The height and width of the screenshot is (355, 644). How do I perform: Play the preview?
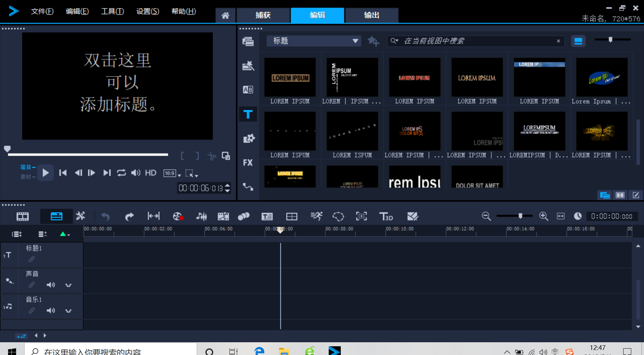pyautogui.click(x=46, y=173)
